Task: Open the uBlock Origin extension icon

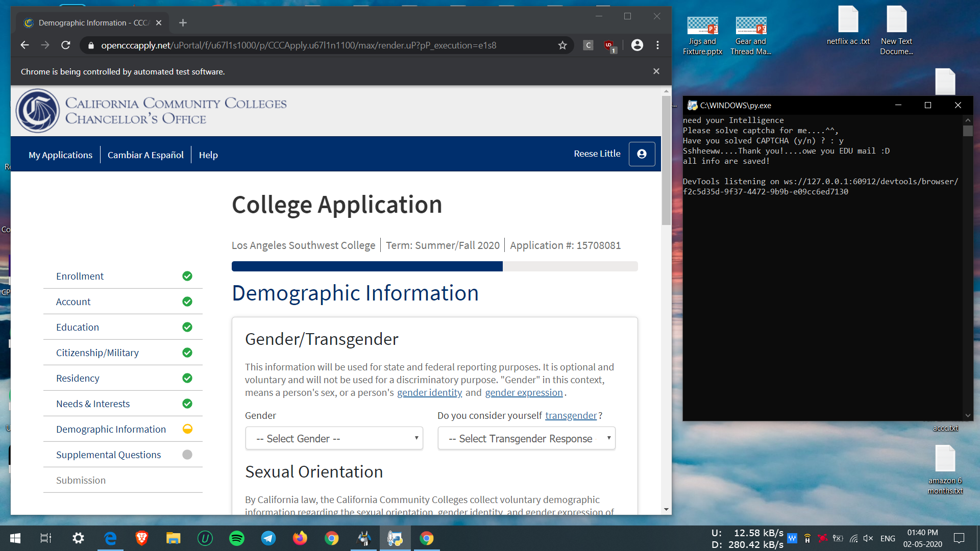Action: (609, 45)
